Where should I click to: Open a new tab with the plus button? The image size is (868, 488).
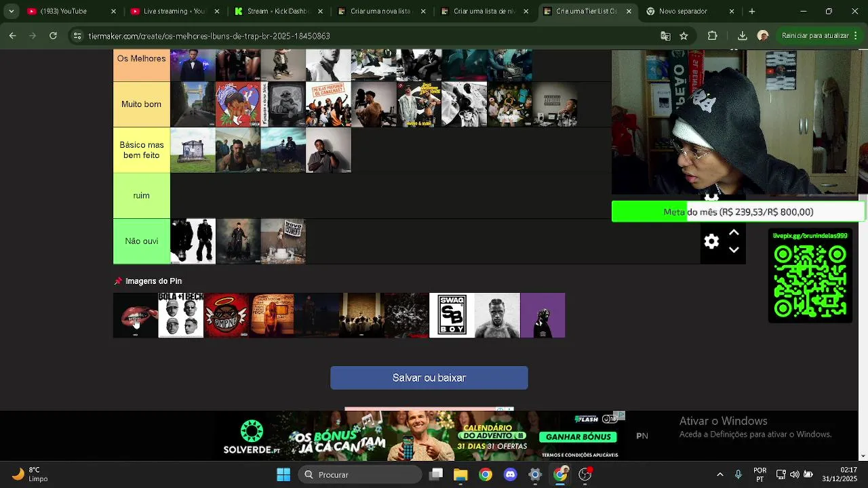click(x=751, y=11)
